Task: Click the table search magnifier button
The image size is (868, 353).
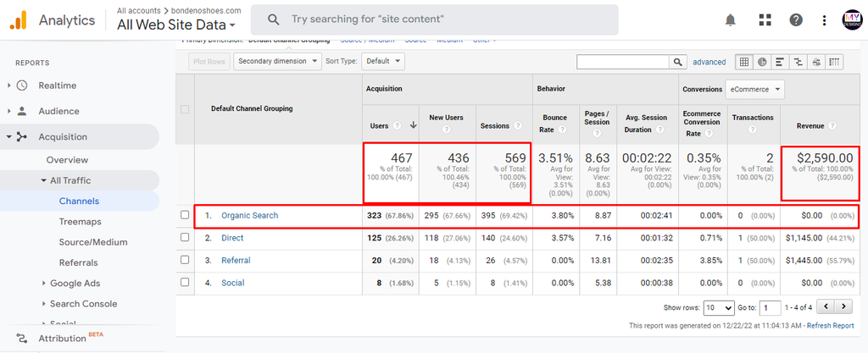Action: pyautogui.click(x=677, y=62)
